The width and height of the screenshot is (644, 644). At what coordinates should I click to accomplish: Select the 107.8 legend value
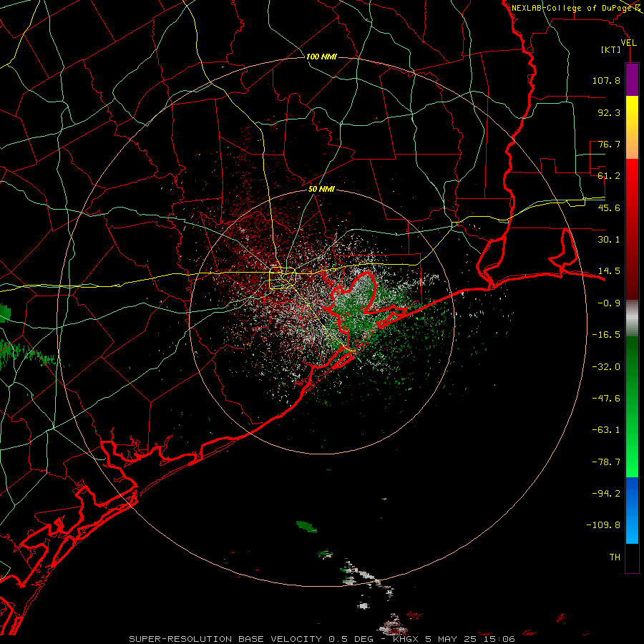click(x=606, y=80)
